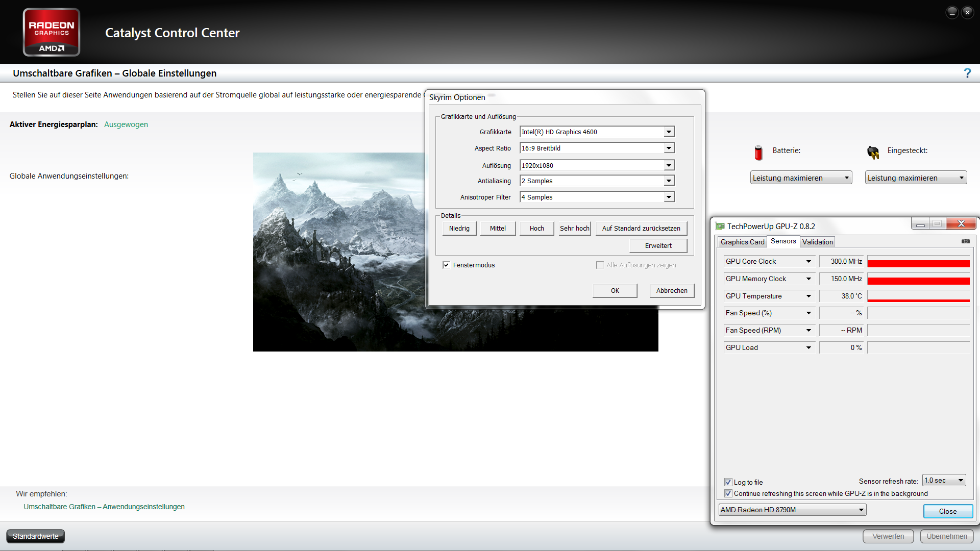Open the AMD Radeon HD 8790M selector
The width and height of the screenshot is (980, 551).
point(793,510)
